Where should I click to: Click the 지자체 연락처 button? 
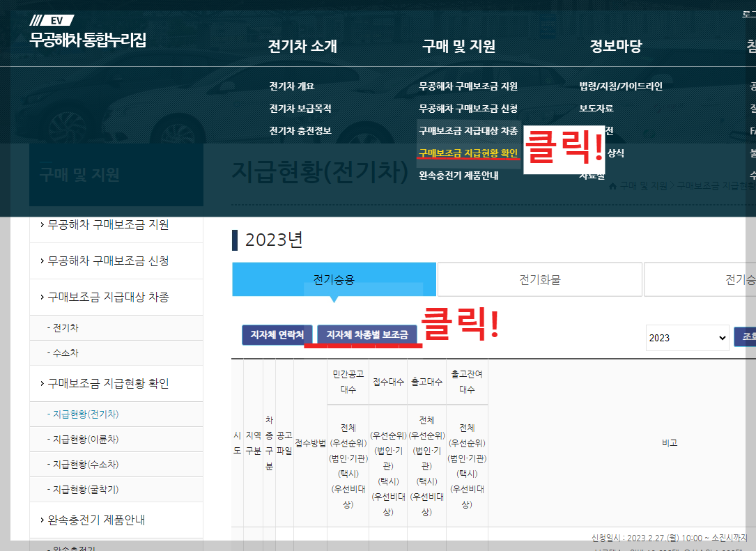276,333
